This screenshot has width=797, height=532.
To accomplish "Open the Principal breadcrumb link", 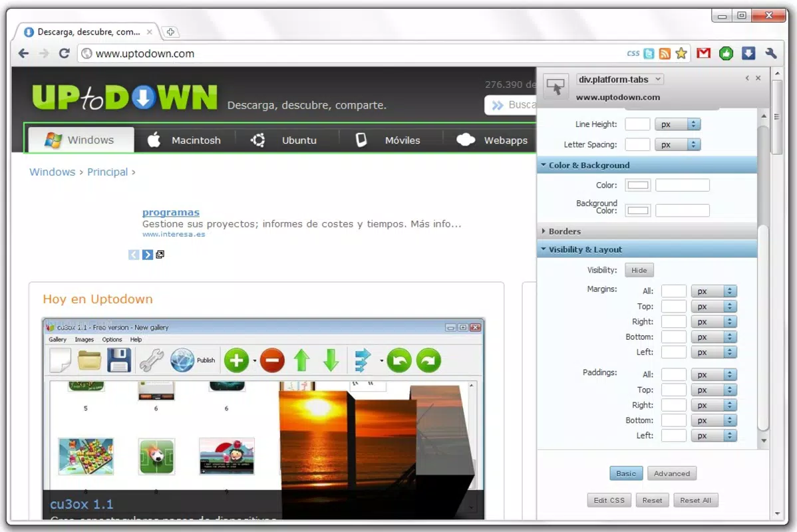I will click(107, 172).
